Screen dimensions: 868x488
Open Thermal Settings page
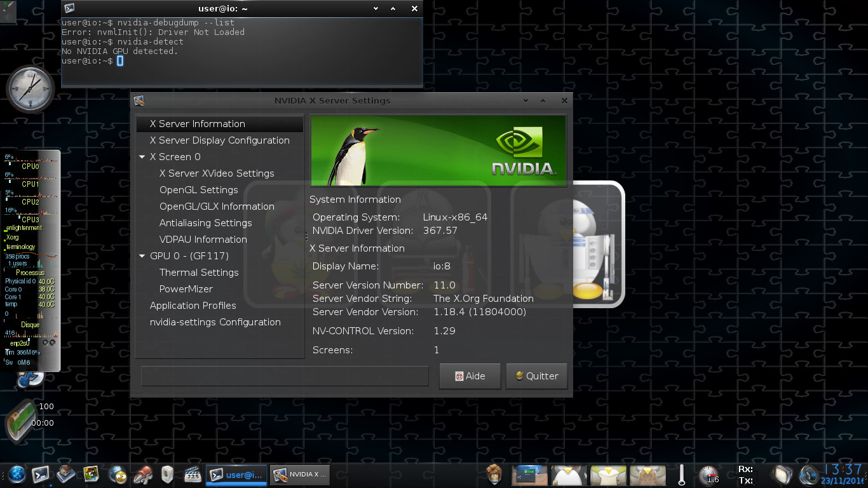[199, 273]
